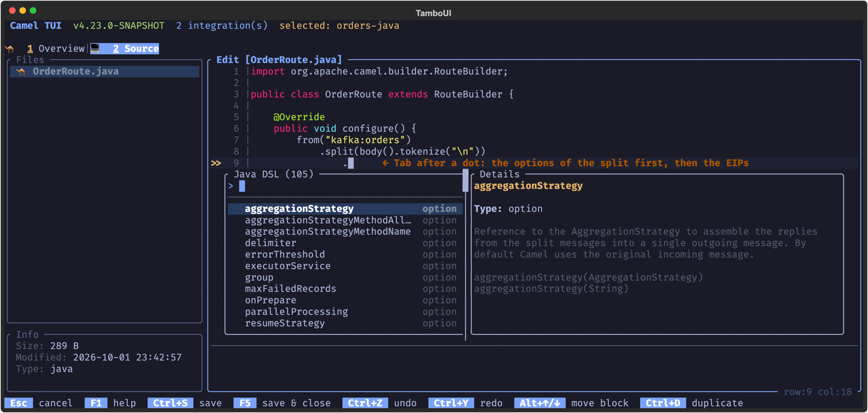Viewport: 868px width, 413px height.
Task: Click the macOS yellow minimize window button
Action: (22, 10)
